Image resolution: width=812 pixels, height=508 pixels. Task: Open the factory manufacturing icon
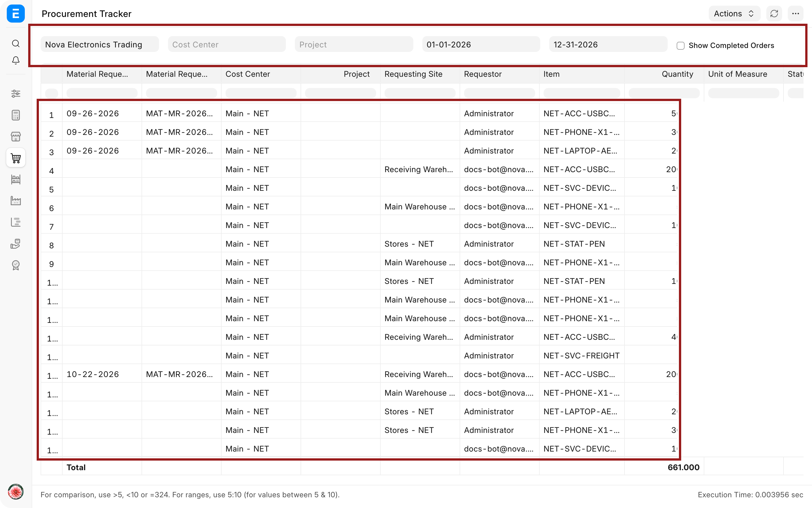pos(16,201)
